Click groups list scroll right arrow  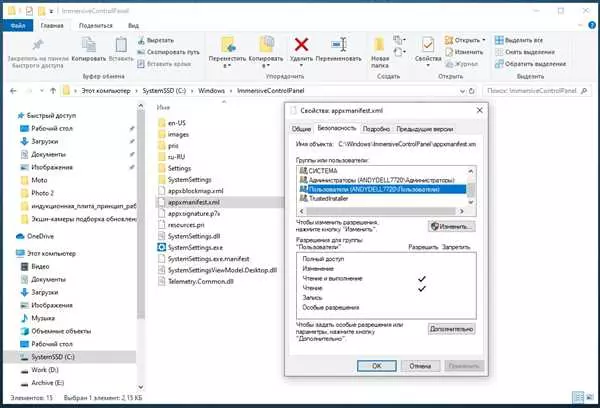(462, 211)
